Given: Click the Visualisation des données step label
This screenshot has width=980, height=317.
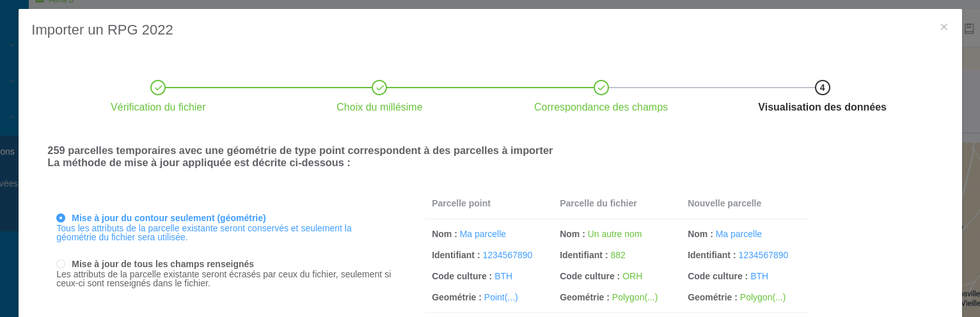Looking at the screenshot, I should pos(822,107).
